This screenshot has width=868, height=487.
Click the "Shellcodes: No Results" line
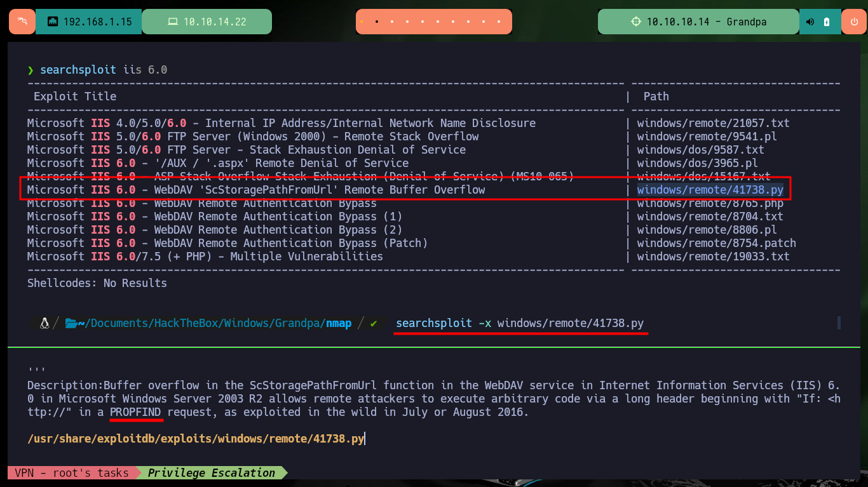coord(97,283)
